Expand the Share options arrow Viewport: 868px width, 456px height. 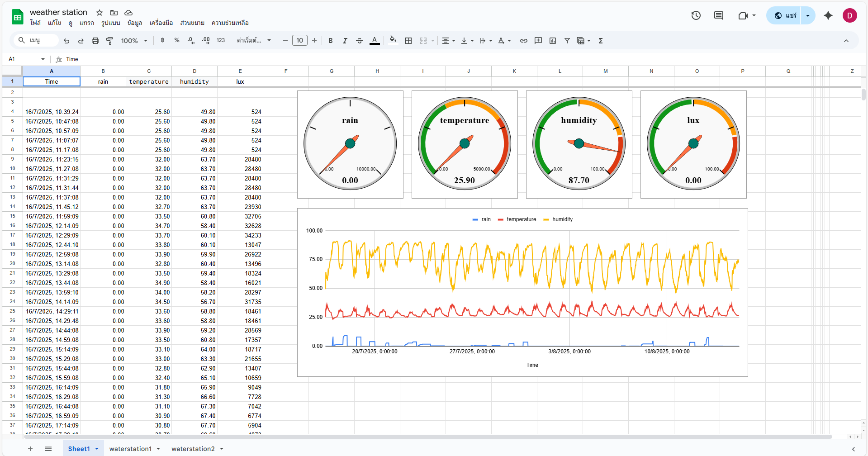(x=807, y=15)
